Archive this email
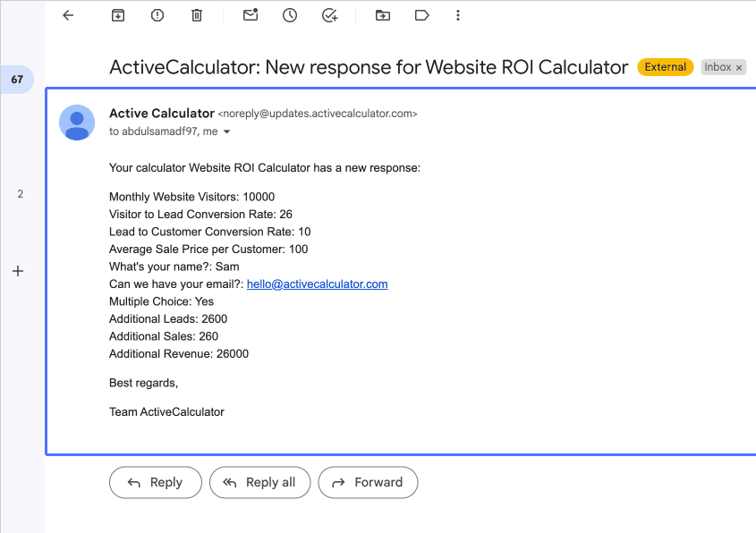 (118, 15)
